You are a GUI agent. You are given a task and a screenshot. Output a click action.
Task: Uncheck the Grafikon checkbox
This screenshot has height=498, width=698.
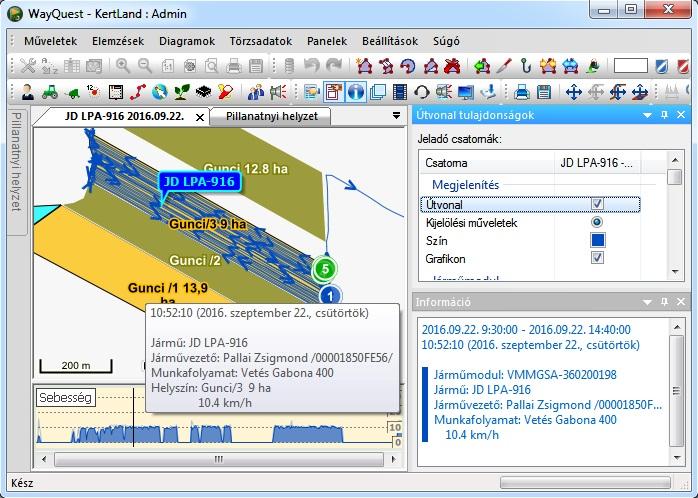[x=597, y=258]
